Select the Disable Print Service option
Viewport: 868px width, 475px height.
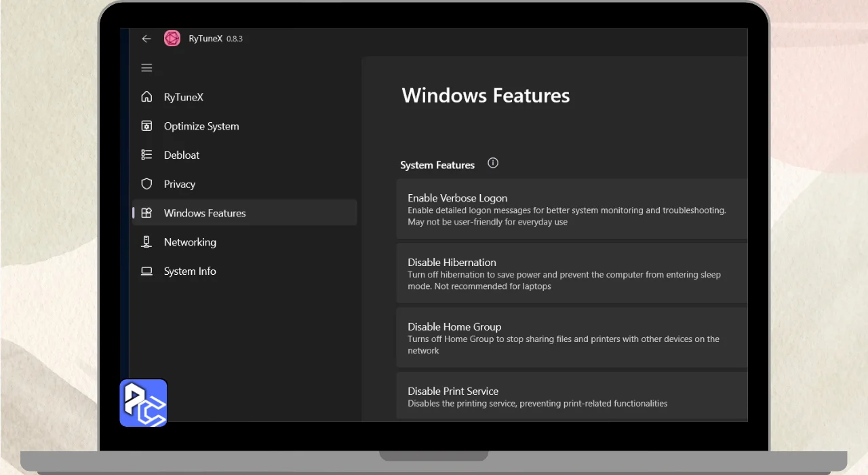coord(571,396)
